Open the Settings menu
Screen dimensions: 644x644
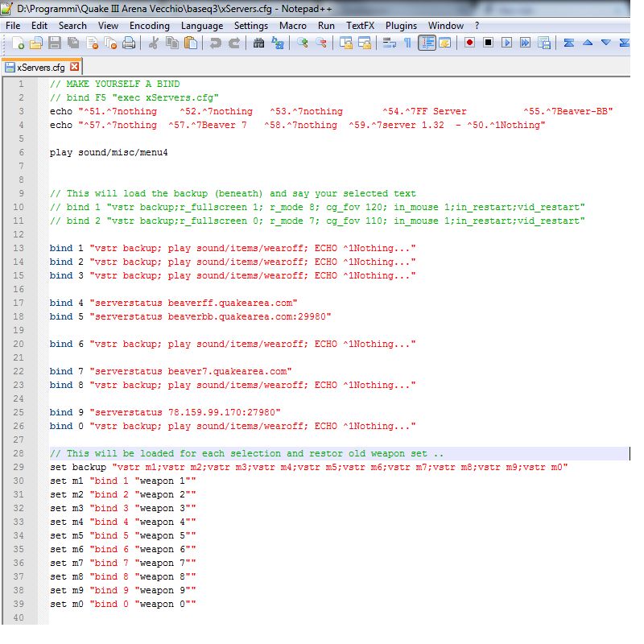251,26
